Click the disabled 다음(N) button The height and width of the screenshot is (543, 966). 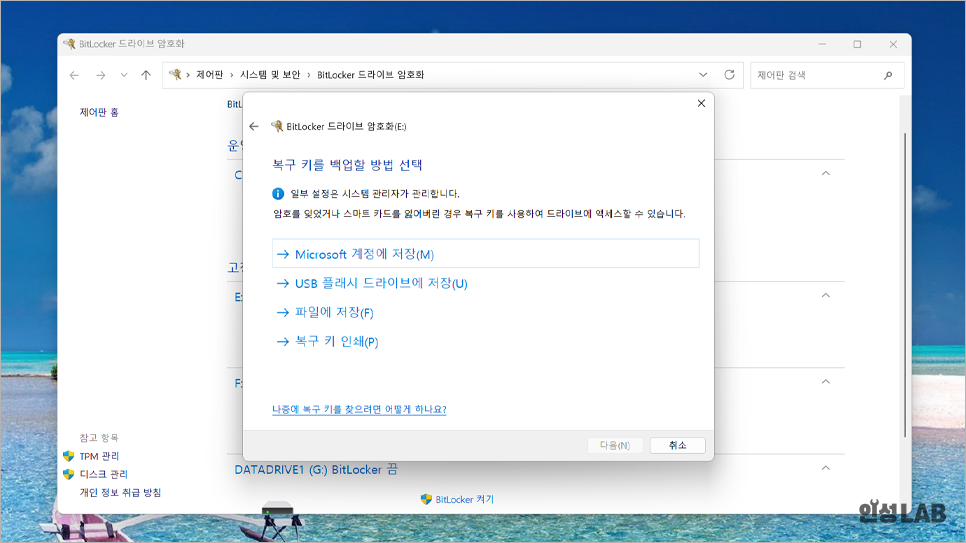pos(615,445)
